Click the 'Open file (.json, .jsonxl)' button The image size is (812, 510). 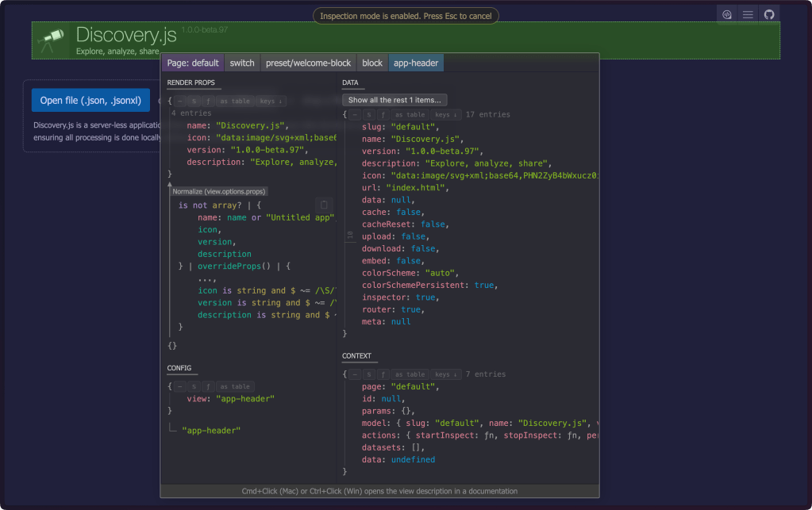[90, 101]
